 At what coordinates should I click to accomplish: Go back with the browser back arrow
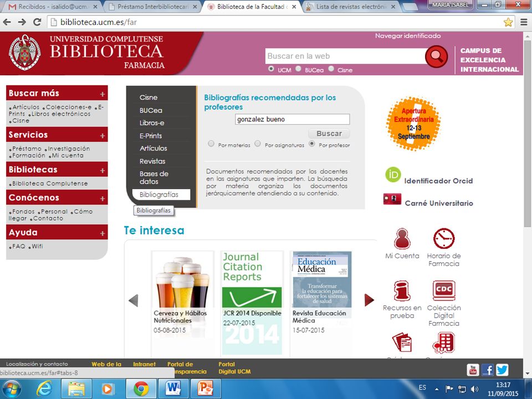pyautogui.click(x=7, y=22)
